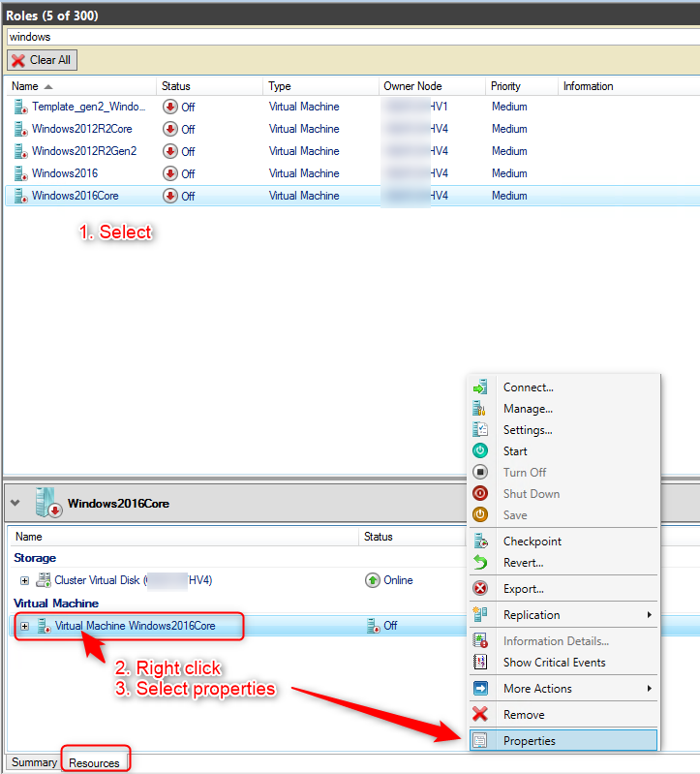Click the red Shut Down icon
This screenshot has height=774, width=700.
(480, 493)
